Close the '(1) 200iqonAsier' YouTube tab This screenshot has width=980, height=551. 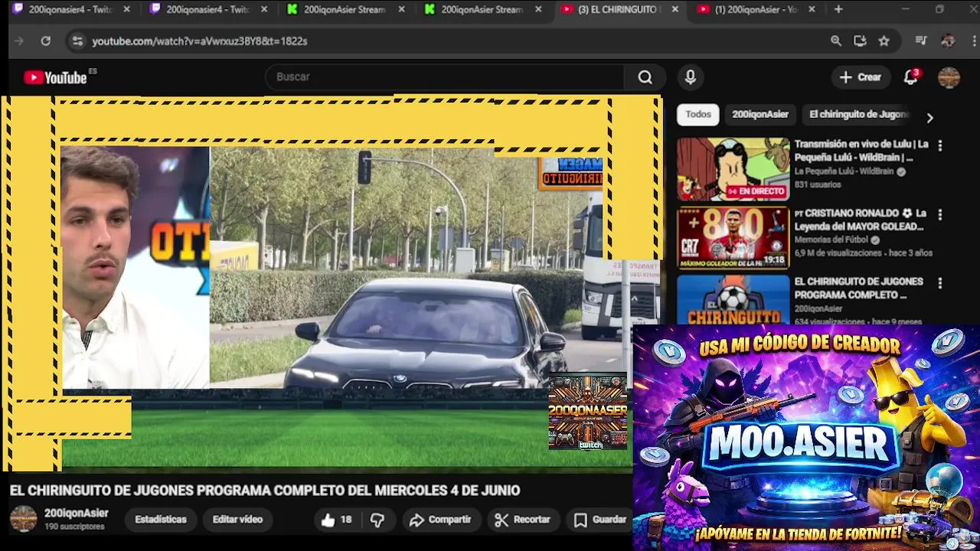coord(812,9)
